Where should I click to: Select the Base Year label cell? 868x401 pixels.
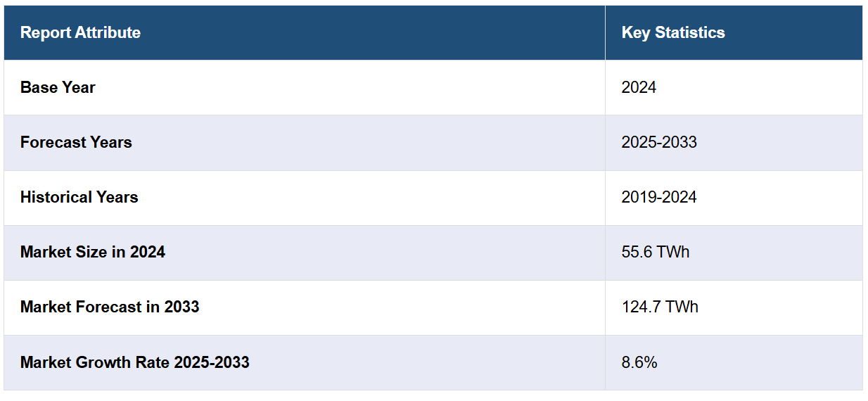point(58,87)
